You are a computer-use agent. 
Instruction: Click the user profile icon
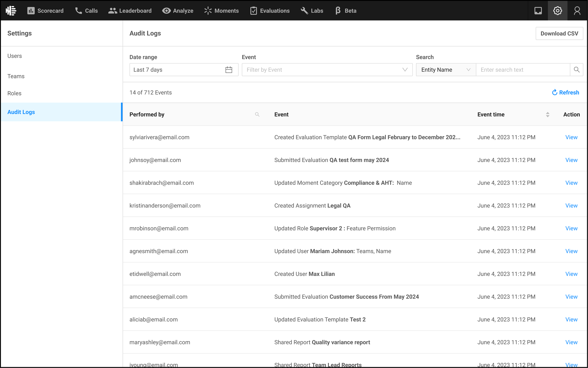point(577,11)
